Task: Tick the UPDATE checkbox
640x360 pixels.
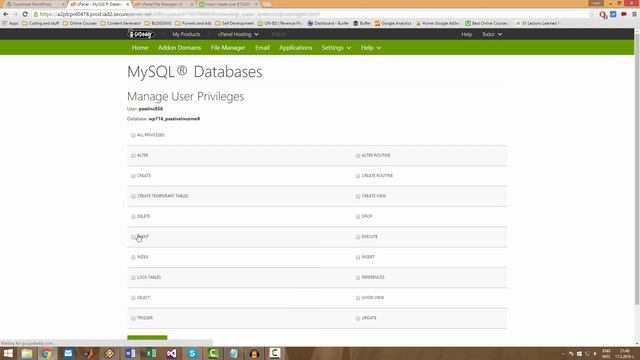Action: click(x=358, y=318)
